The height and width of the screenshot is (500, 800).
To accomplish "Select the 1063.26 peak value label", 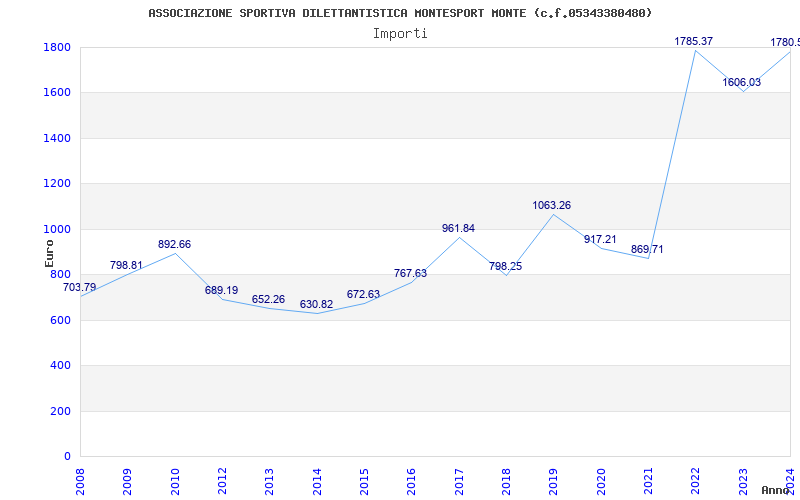I will 551,206.
